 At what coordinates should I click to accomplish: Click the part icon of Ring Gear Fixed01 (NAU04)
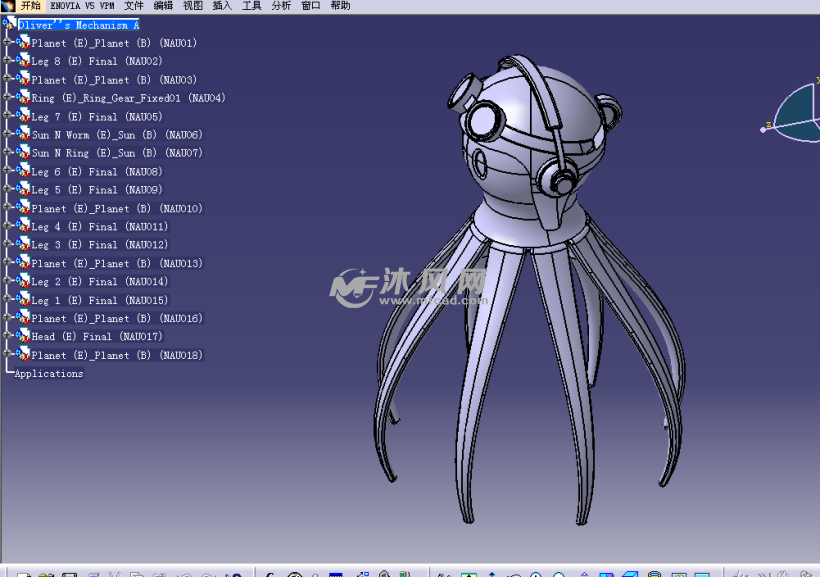(23, 98)
